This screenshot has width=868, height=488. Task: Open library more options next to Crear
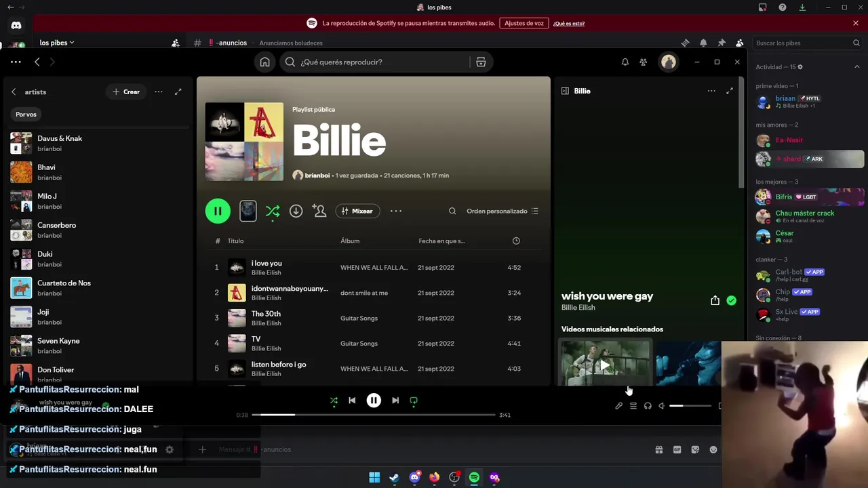159,91
